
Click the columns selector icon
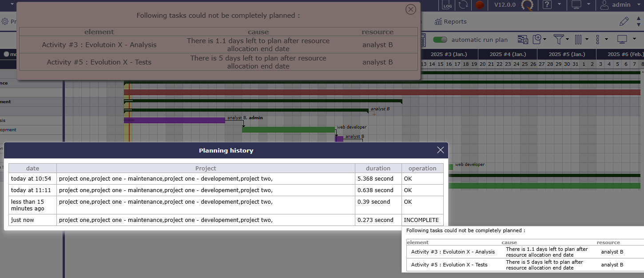click(x=578, y=40)
